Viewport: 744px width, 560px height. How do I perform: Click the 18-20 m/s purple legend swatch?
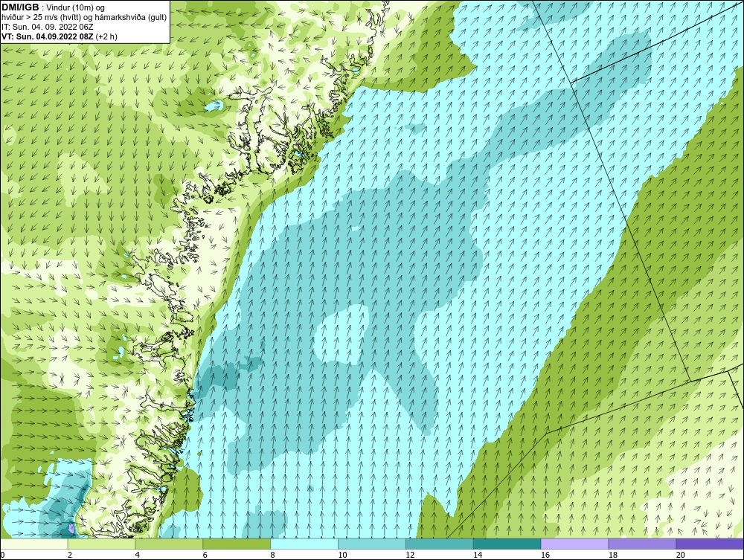pos(642,544)
